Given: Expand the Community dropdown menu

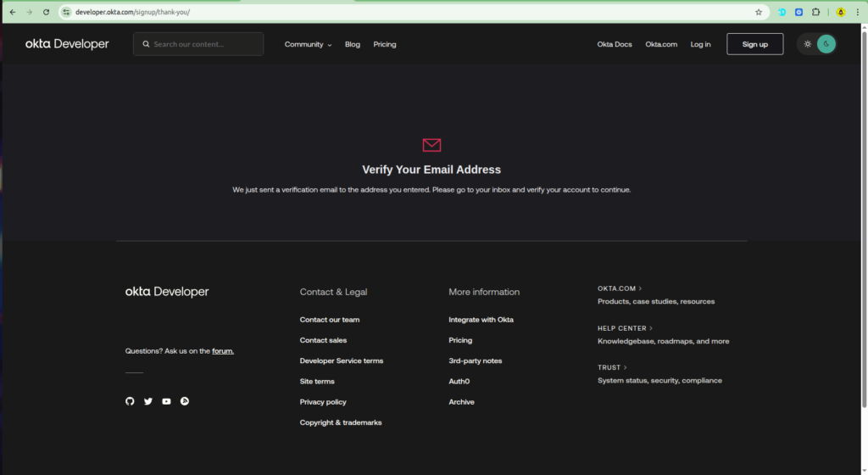Looking at the screenshot, I should [308, 44].
